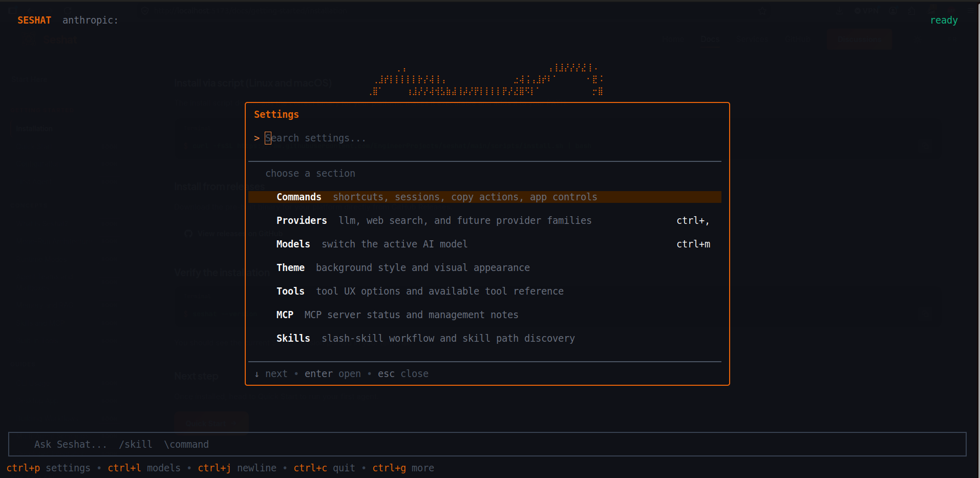Click GitHub icon beside 'View releases' link
The width and height of the screenshot is (980, 478).
point(188,234)
